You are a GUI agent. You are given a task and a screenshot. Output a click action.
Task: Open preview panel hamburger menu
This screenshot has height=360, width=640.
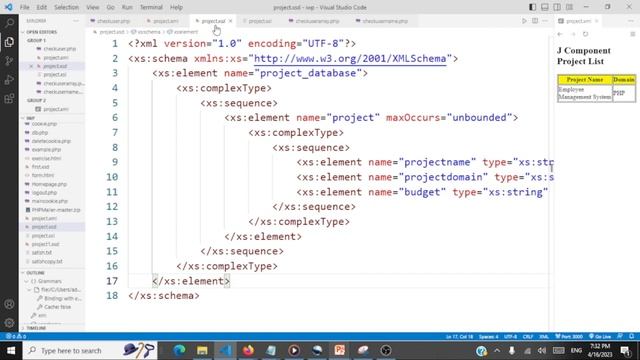click(x=633, y=34)
